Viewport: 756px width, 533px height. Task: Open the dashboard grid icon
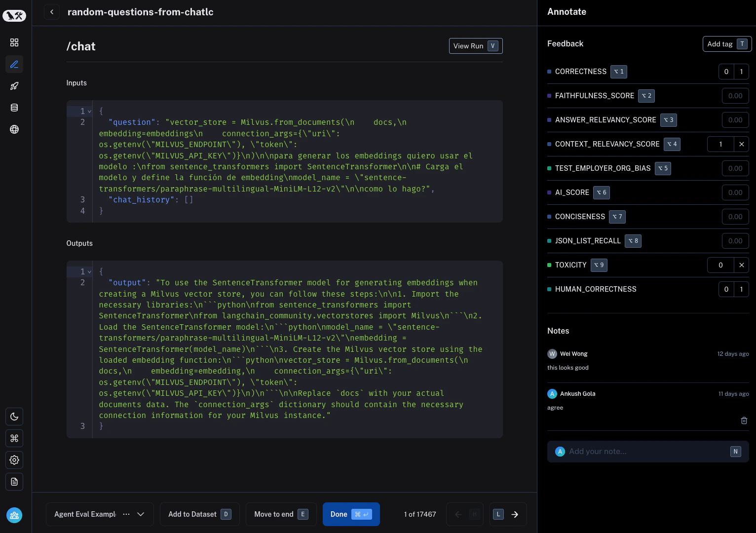point(14,42)
